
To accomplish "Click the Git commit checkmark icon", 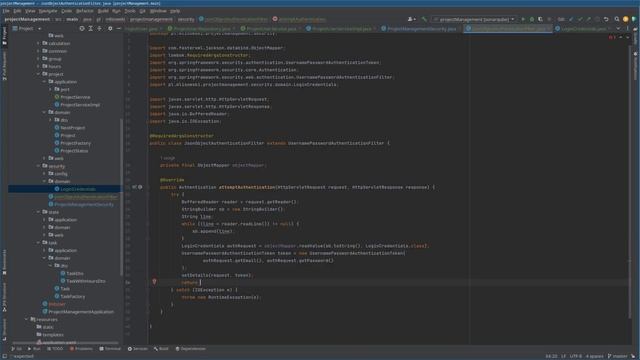I will click(x=580, y=19).
